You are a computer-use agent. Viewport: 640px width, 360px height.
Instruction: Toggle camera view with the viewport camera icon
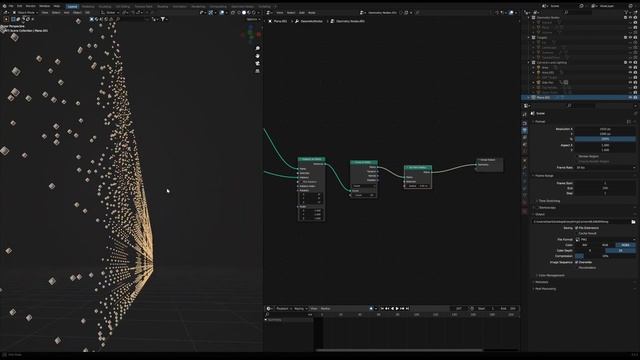258,63
